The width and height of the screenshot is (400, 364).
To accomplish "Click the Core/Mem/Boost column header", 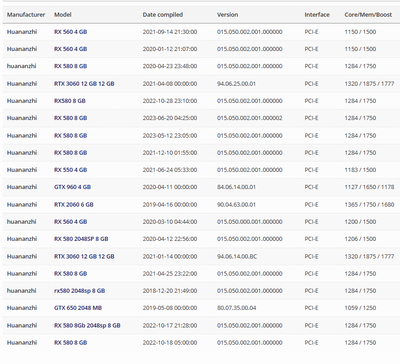I will (x=368, y=15).
